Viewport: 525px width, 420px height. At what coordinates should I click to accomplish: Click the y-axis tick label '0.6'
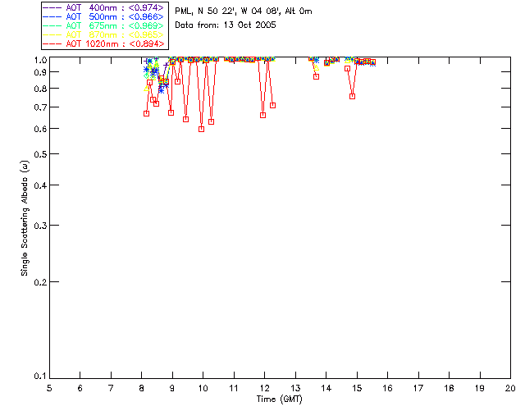[40, 129]
